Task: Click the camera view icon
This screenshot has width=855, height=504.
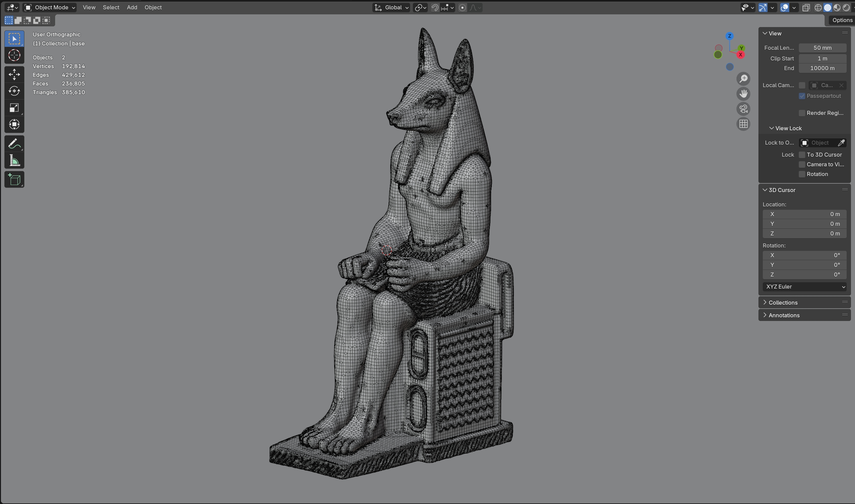Action: tap(743, 109)
